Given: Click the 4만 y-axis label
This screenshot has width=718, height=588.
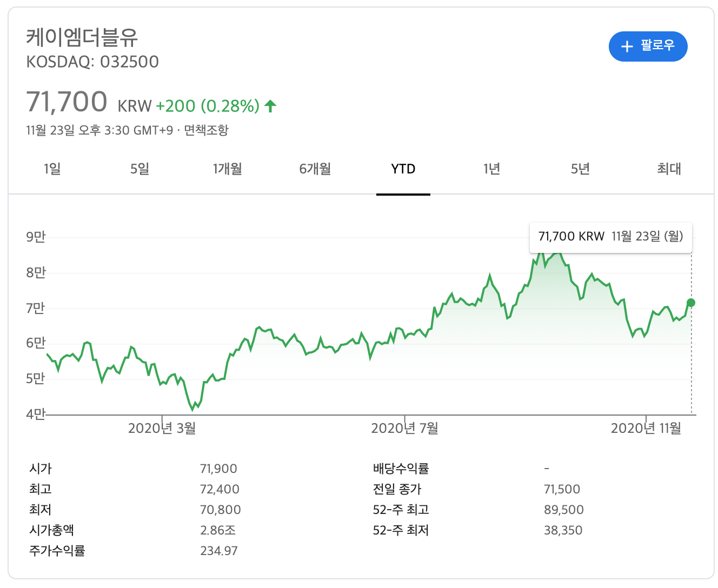Looking at the screenshot, I should 36,414.
